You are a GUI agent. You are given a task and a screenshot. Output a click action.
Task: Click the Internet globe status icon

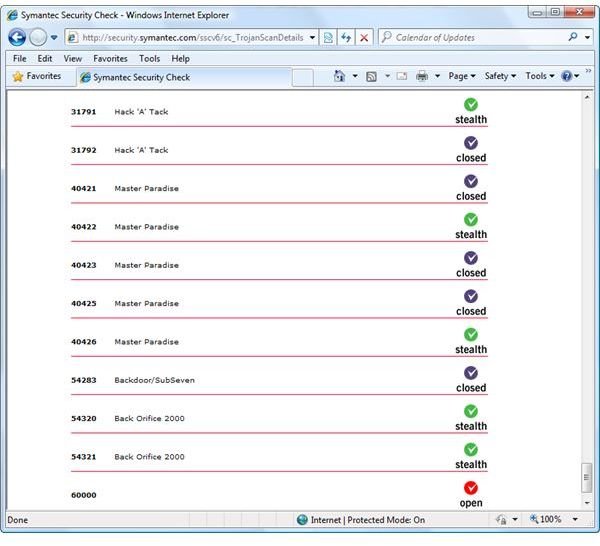[x=302, y=520]
